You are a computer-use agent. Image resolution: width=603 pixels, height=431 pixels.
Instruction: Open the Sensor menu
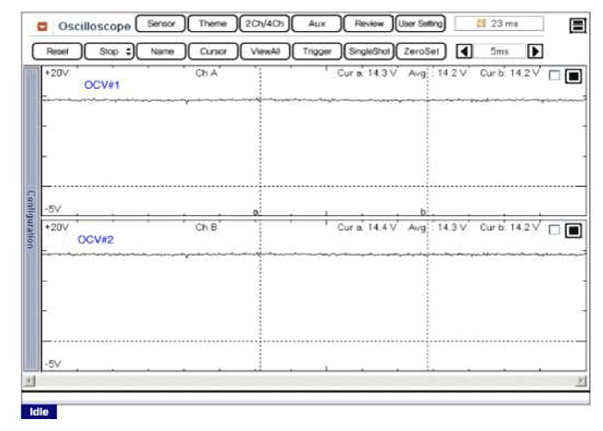(160, 23)
